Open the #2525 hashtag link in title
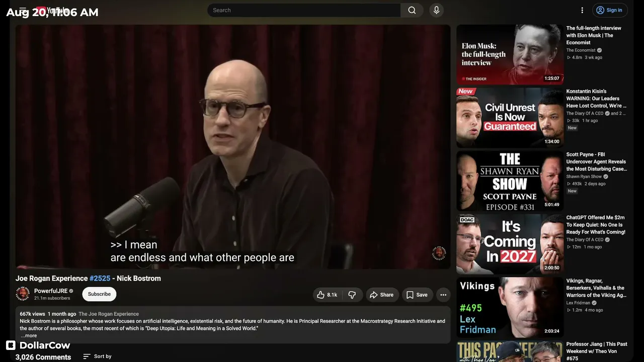This screenshot has width=644, height=362. coord(100,278)
